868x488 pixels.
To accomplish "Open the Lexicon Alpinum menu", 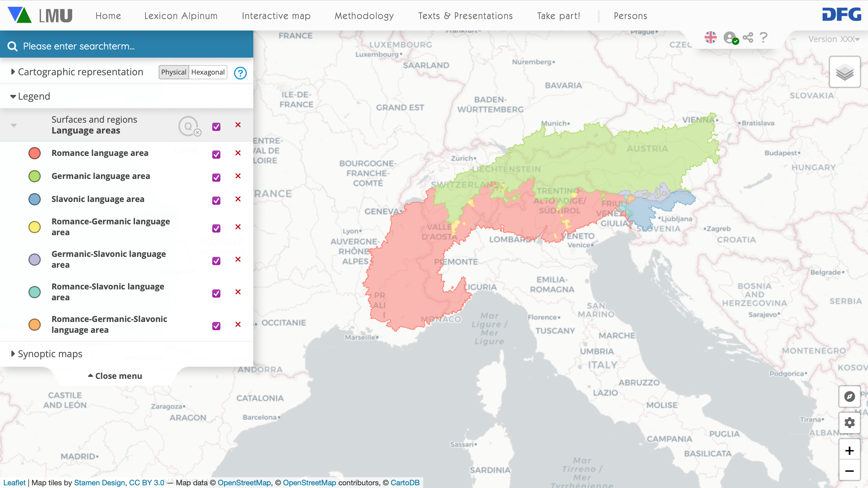I will click(x=181, y=16).
